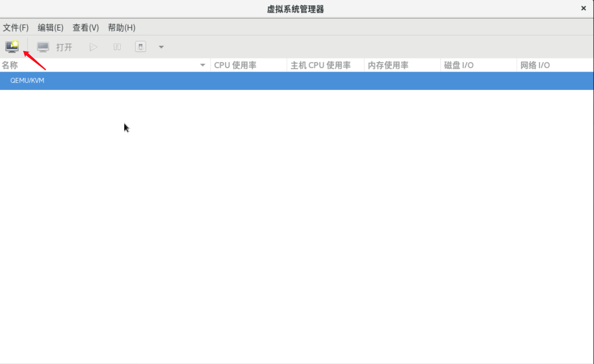Open the 文件(F) menu
Viewport: 594px width, 364px height.
[16, 28]
